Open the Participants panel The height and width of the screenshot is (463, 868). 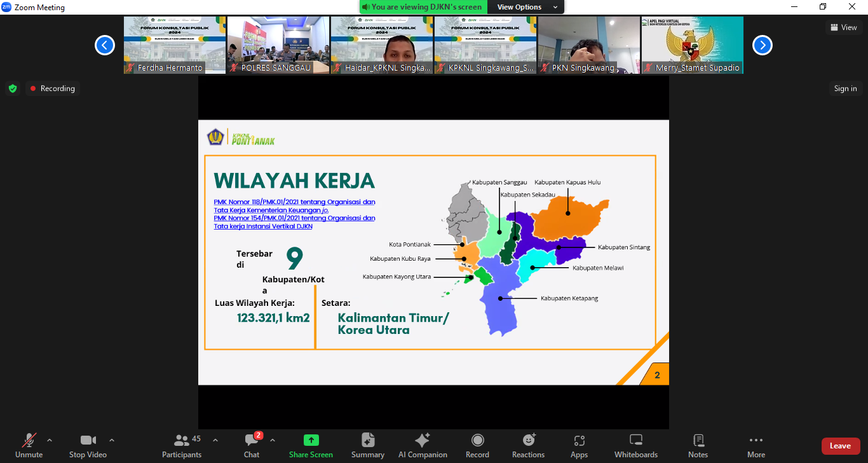(x=182, y=445)
